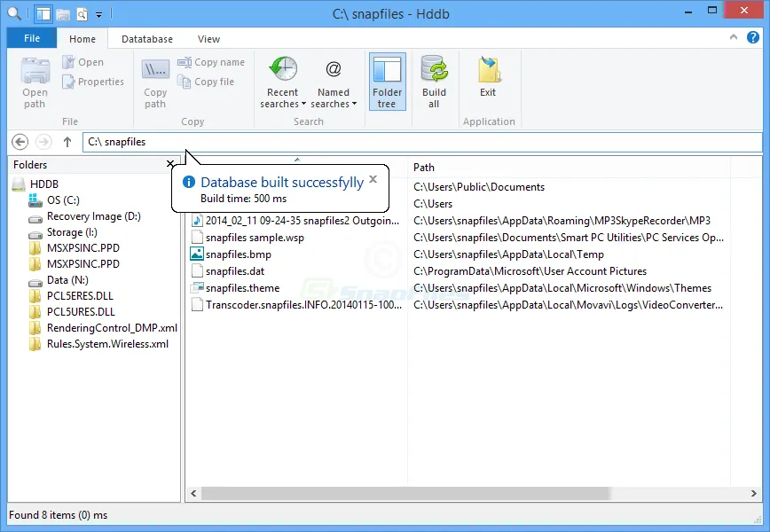
Task: Switch to the View ribbon tab
Action: [x=208, y=39]
